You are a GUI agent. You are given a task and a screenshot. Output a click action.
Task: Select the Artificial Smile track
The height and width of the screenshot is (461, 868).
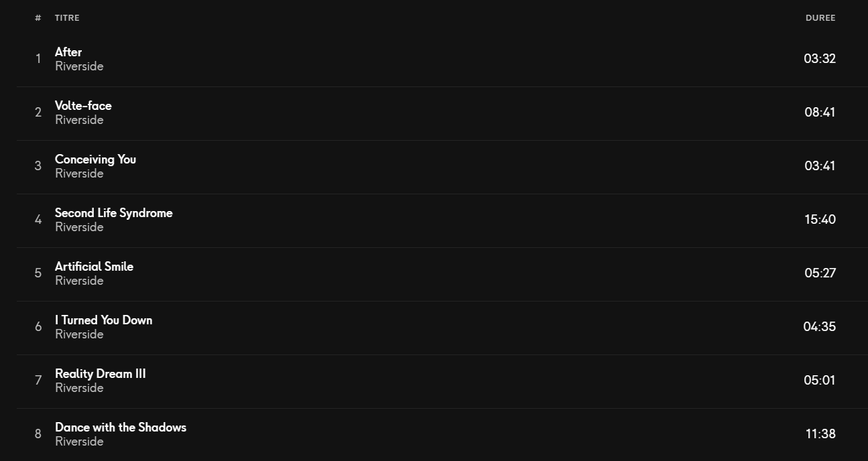(x=94, y=266)
